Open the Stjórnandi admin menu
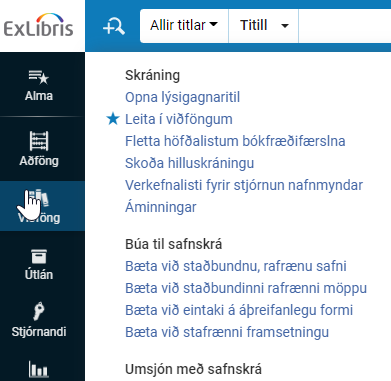 (39, 320)
